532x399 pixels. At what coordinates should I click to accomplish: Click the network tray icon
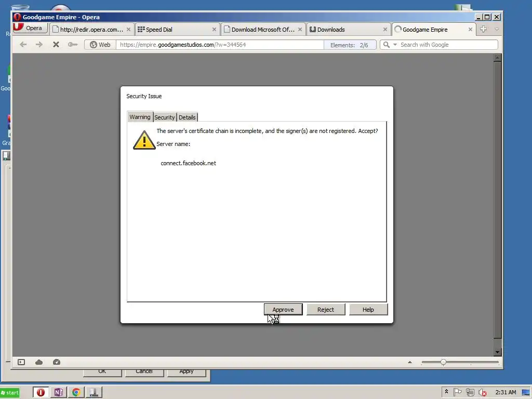[470, 393]
